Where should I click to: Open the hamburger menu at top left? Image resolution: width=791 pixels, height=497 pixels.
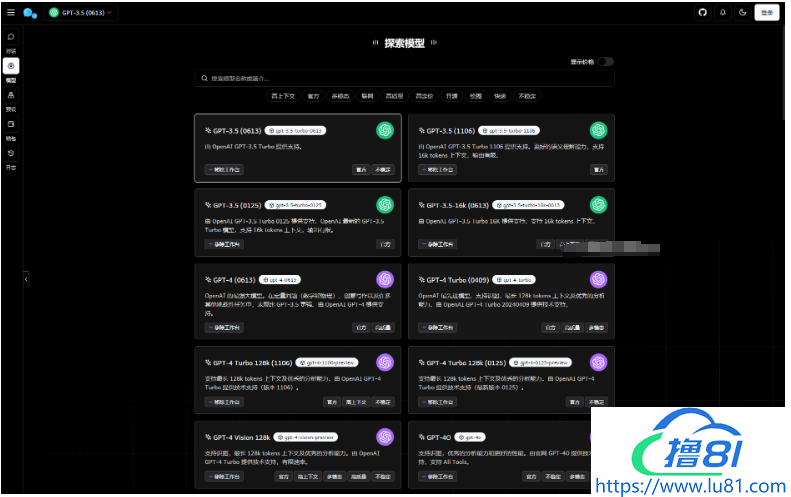(x=10, y=12)
